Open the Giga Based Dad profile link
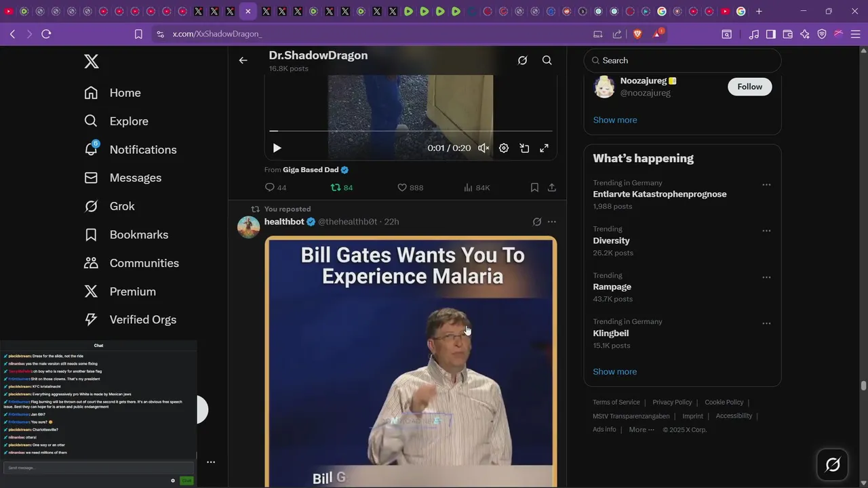 [x=311, y=169]
